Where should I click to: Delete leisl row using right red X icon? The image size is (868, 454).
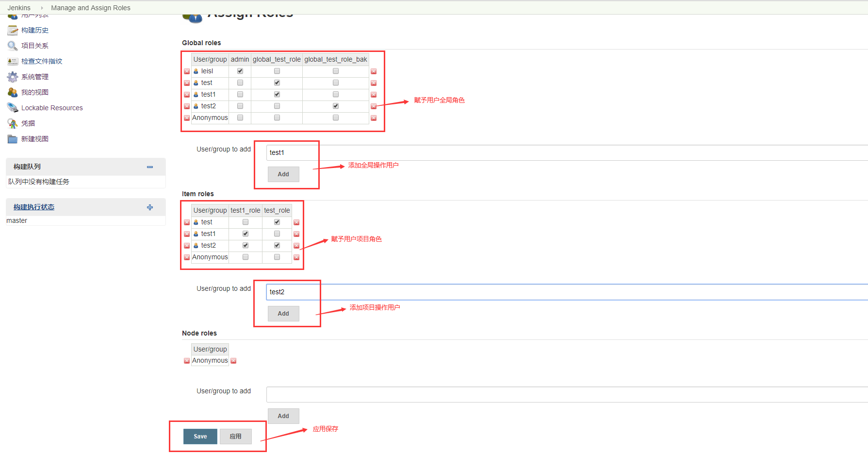pyautogui.click(x=374, y=71)
